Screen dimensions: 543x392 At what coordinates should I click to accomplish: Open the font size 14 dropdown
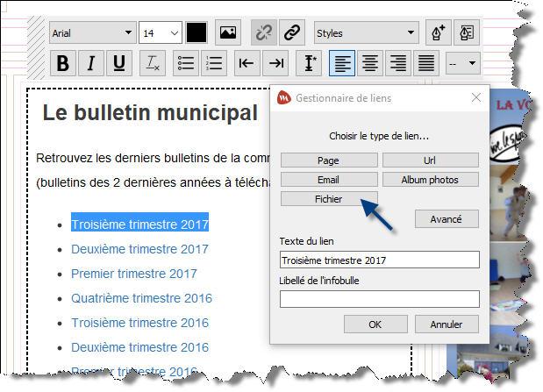tap(160, 33)
